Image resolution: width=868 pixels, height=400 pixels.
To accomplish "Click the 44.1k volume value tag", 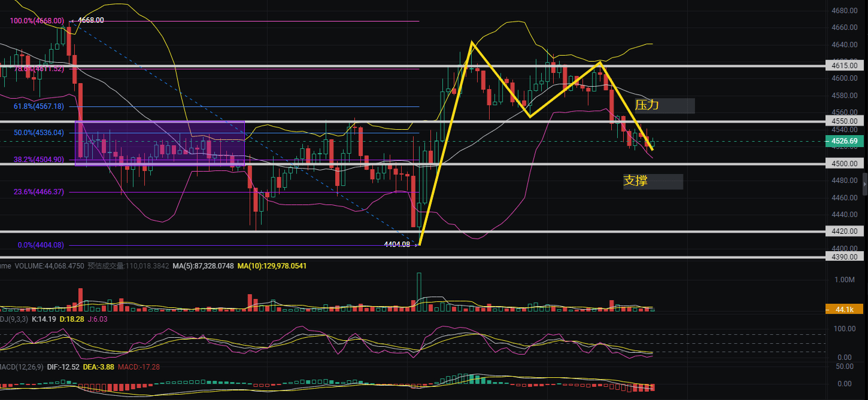I will point(845,309).
